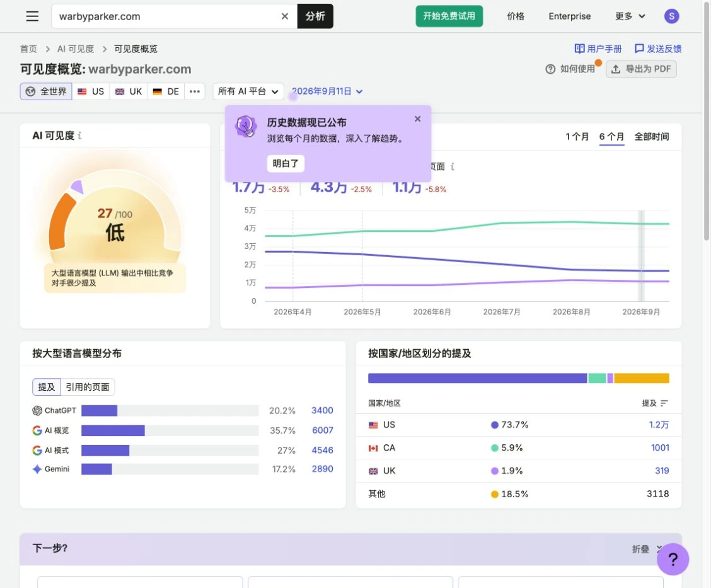Click 明白了 in the popup
The image size is (711, 588).
pos(286,164)
